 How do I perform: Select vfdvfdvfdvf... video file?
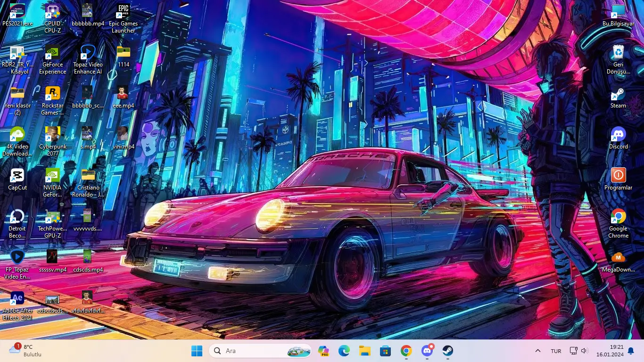coord(88,302)
